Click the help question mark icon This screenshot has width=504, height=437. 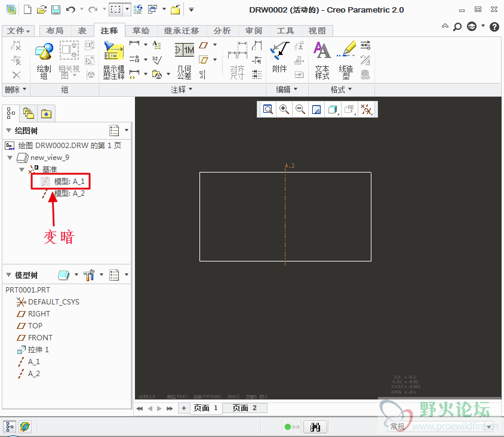494,27
